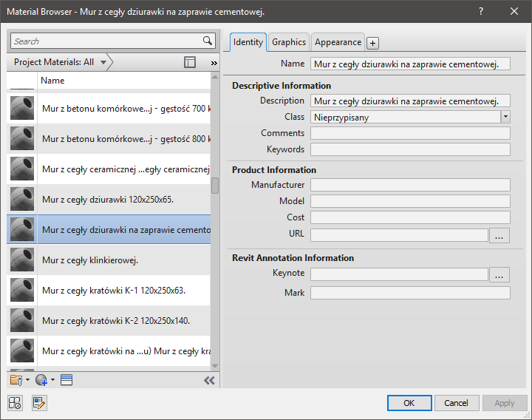Image resolution: width=532 pixels, height=420 pixels.
Task: Select Mur z cegły kratówki na ...u) row
Action: click(x=109, y=350)
